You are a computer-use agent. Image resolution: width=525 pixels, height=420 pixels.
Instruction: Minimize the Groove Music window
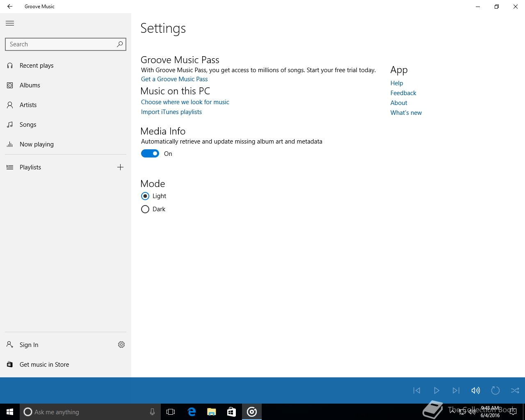coord(478,7)
